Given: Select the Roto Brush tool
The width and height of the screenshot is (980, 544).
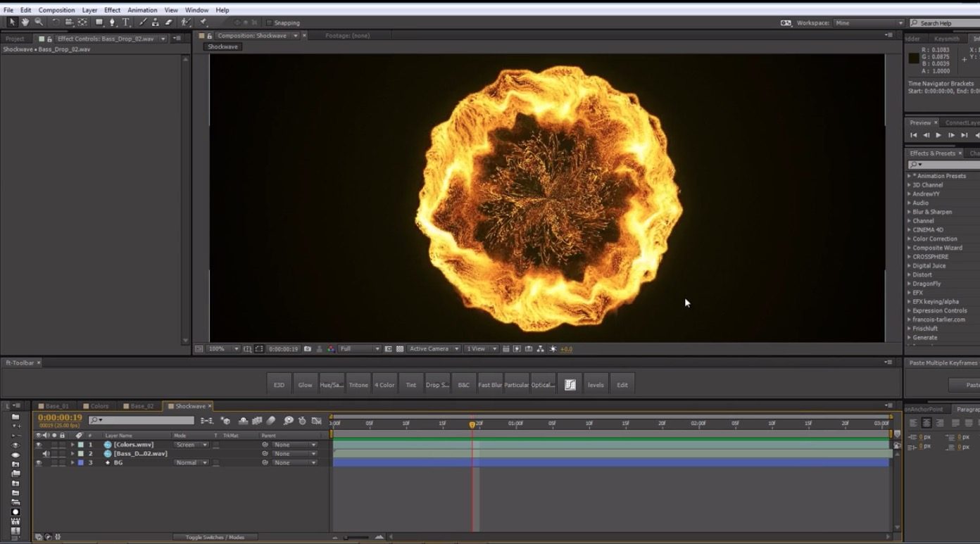Looking at the screenshot, I should (x=185, y=23).
